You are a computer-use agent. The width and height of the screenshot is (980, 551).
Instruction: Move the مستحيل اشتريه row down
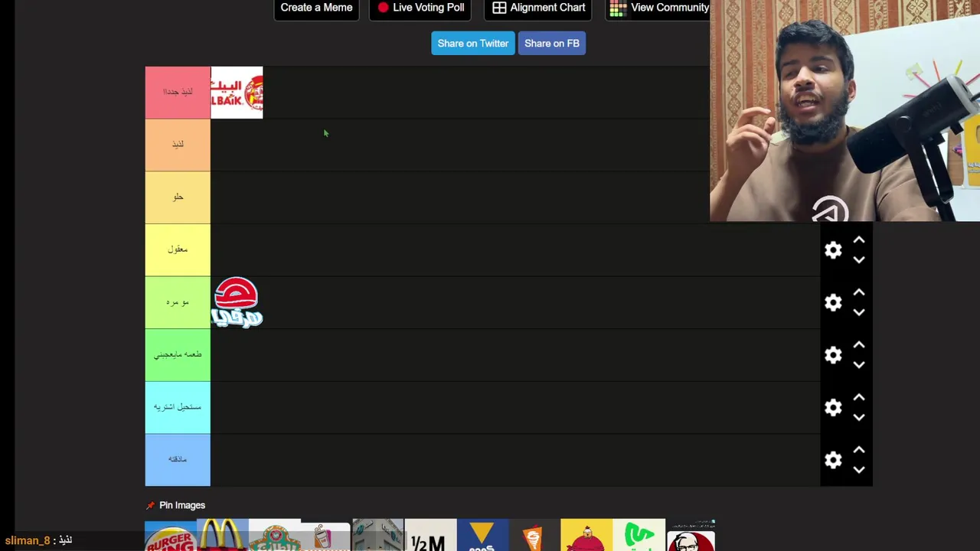point(859,418)
